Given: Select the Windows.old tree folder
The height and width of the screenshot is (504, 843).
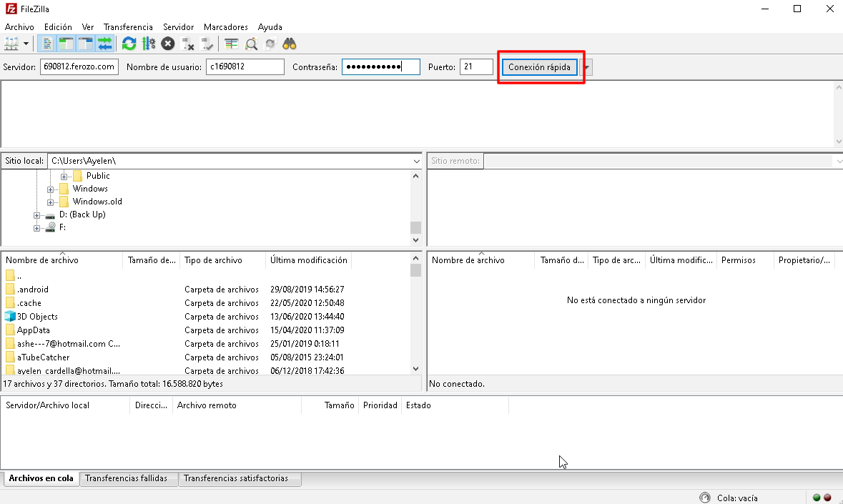Looking at the screenshot, I should tap(97, 202).
